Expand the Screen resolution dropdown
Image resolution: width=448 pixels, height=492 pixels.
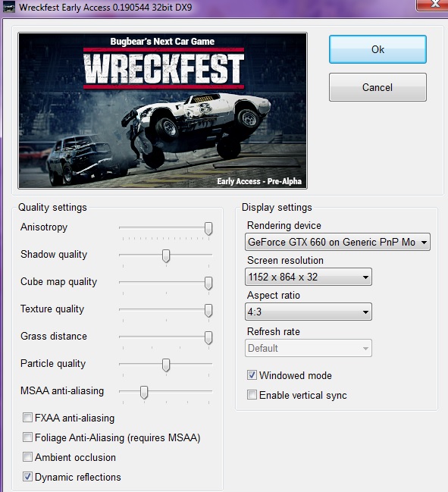click(x=309, y=277)
